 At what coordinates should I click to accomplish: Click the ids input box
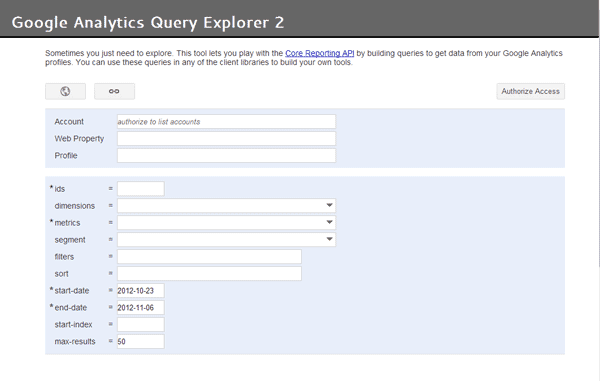click(x=141, y=189)
